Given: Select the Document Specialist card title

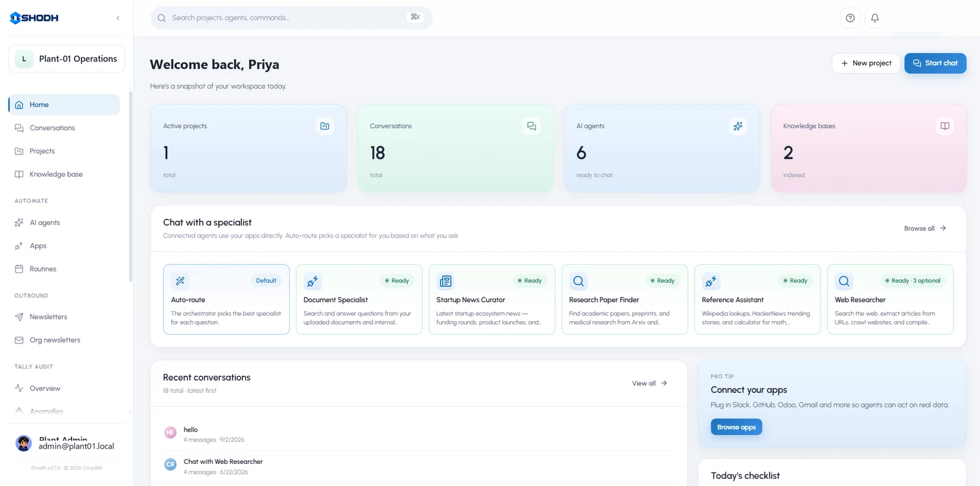Looking at the screenshot, I should click(x=336, y=300).
